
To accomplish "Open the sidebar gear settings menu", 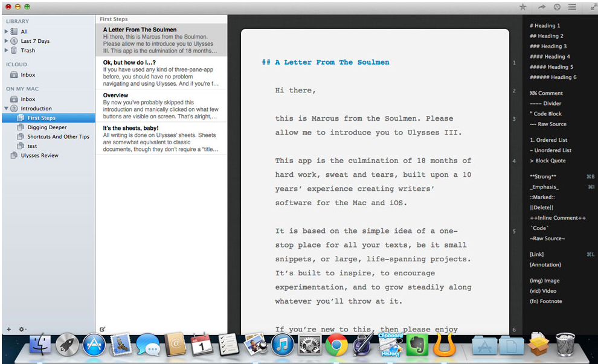I will [x=22, y=329].
